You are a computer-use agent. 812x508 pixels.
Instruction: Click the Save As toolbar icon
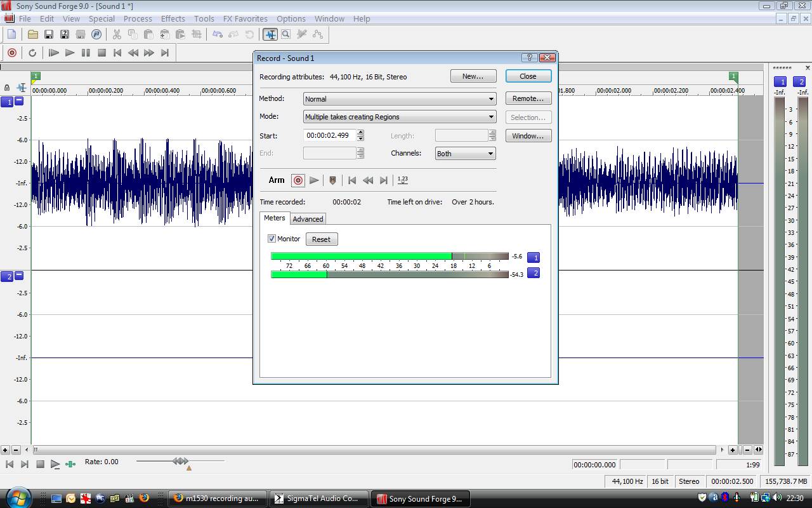pyautogui.click(x=65, y=34)
